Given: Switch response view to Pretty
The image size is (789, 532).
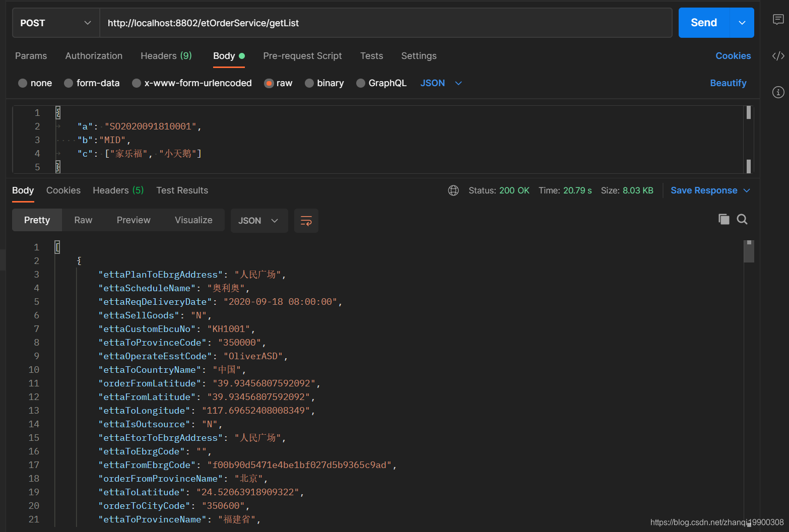Looking at the screenshot, I should tap(37, 220).
